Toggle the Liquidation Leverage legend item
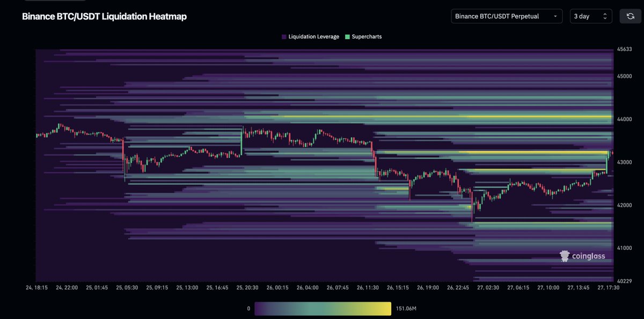The width and height of the screenshot is (644, 319). tap(310, 37)
